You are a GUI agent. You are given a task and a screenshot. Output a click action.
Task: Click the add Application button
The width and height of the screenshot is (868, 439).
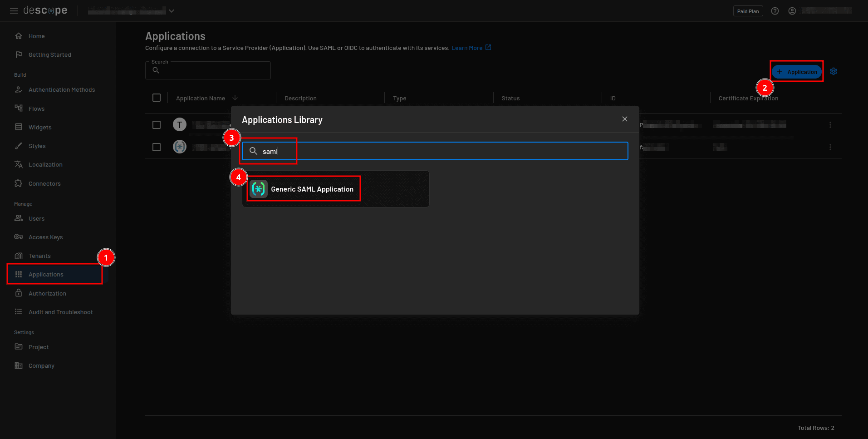coord(797,72)
